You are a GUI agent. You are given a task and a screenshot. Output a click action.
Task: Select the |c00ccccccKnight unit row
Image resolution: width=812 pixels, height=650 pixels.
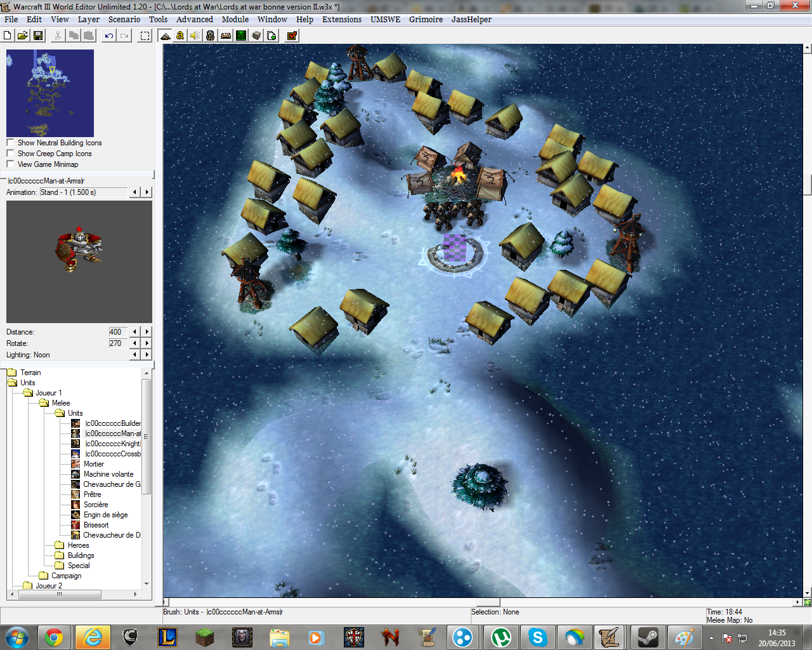click(x=112, y=444)
